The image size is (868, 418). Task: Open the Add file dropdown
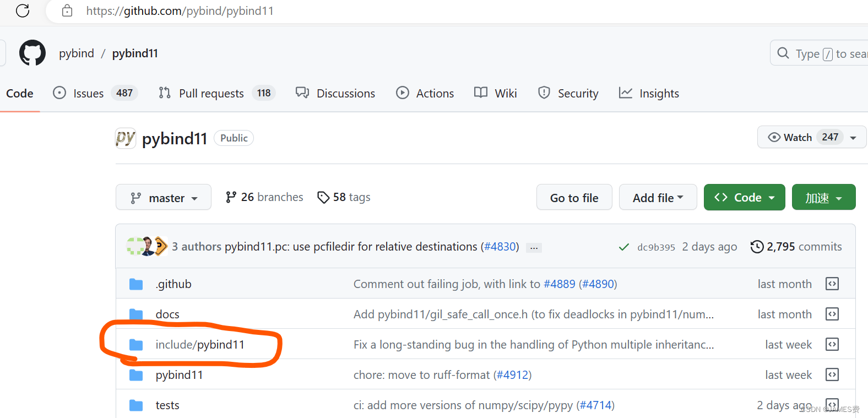point(658,197)
